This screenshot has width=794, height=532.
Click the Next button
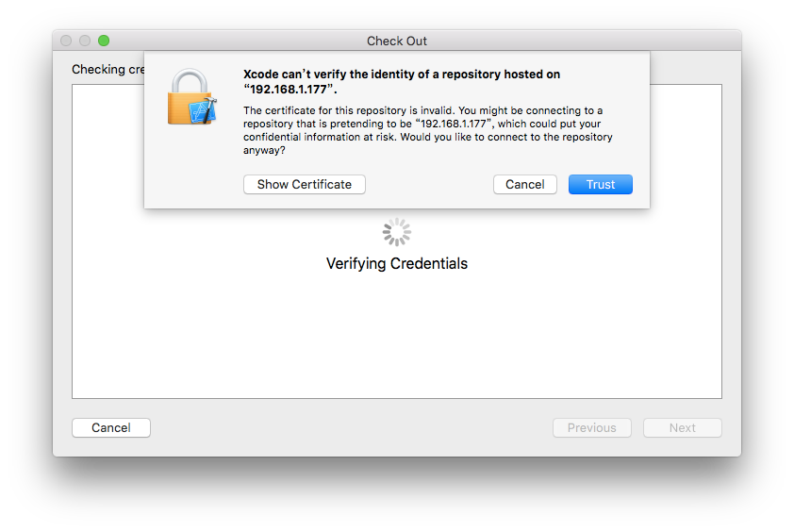(x=682, y=427)
